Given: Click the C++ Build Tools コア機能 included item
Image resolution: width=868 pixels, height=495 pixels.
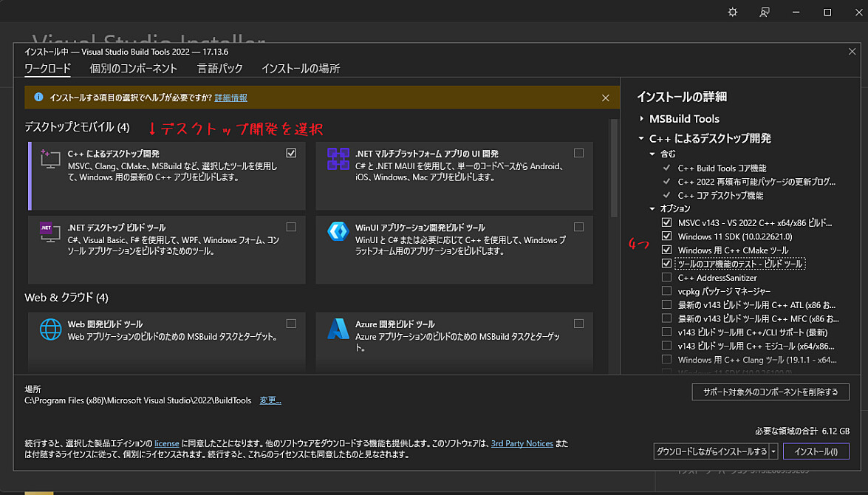Looking at the screenshot, I should [x=722, y=168].
